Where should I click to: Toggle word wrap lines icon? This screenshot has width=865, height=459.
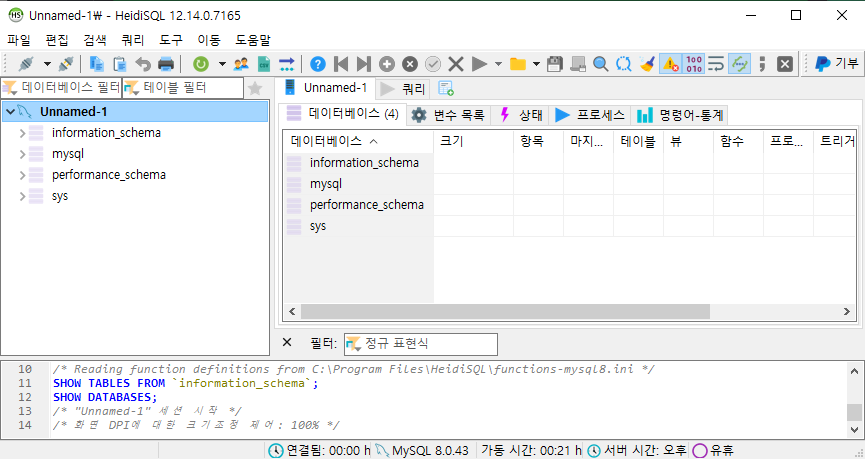pyautogui.click(x=716, y=64)
